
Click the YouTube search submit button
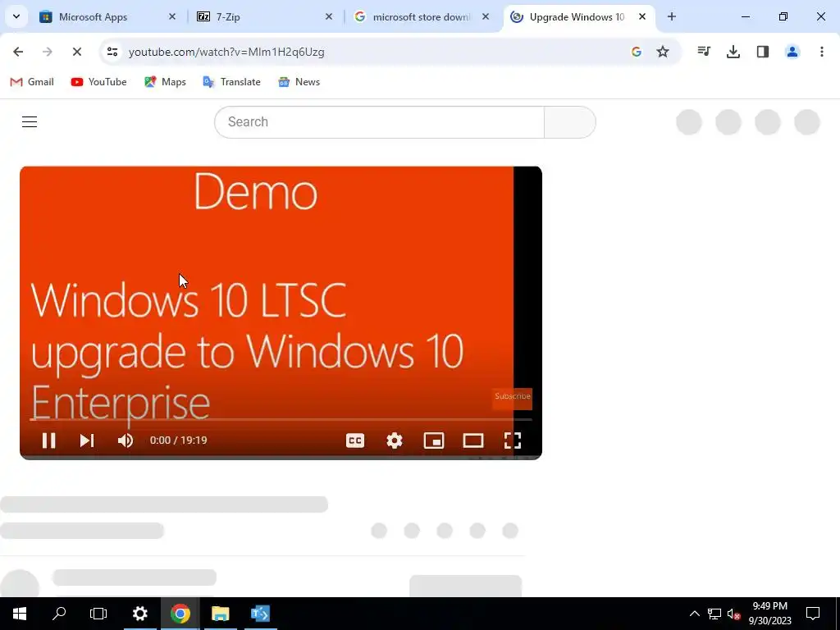[570, 122]
